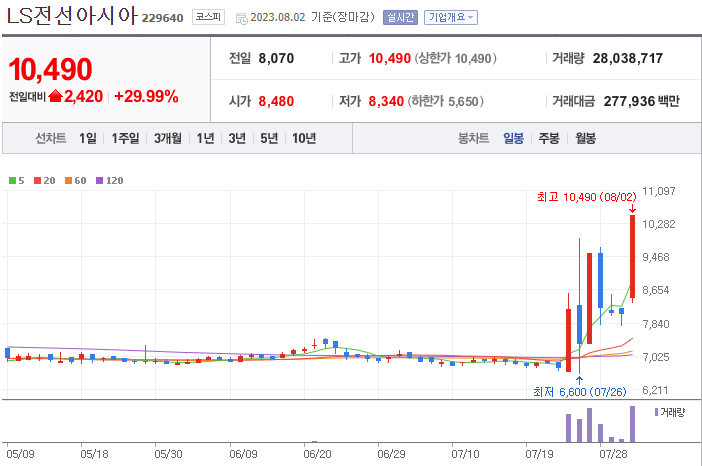Switch to 주봉 candle chart
This screenshot has height=466, width=702.
[549, 138]
